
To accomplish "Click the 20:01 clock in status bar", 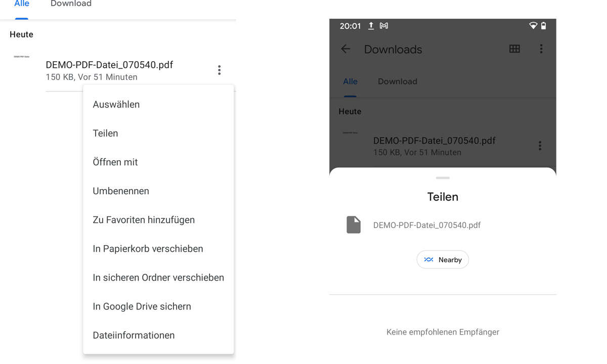I will (x=350, y=26).
